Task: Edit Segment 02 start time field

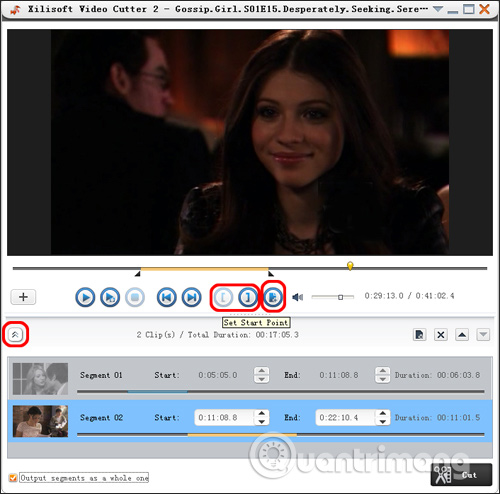Action: 224,417
